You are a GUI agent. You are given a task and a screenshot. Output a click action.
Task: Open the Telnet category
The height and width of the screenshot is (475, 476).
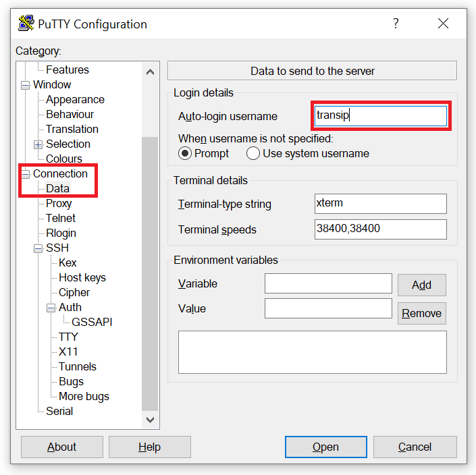pyautogui.click(x=60, y=219)
